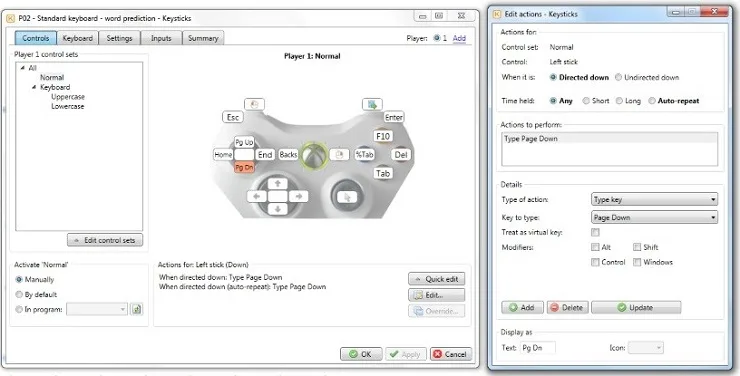Select the Esc control on the gamepad

[x=233, y=117]
